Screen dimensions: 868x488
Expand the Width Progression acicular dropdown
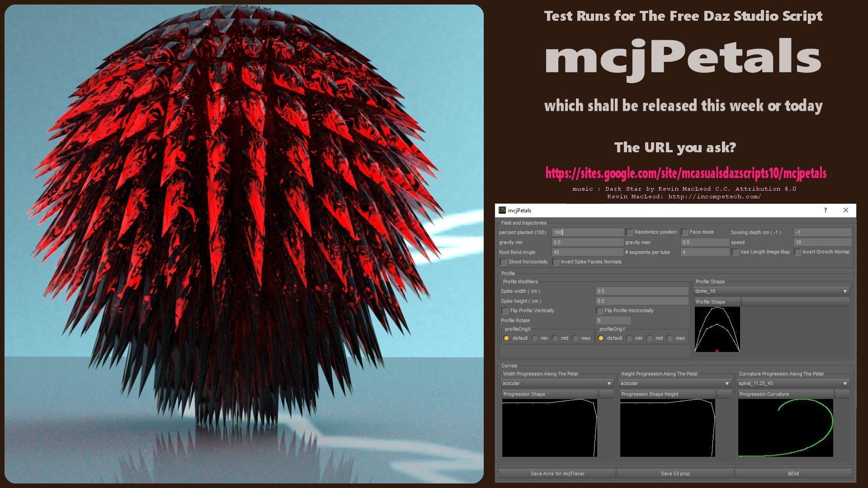557,384
